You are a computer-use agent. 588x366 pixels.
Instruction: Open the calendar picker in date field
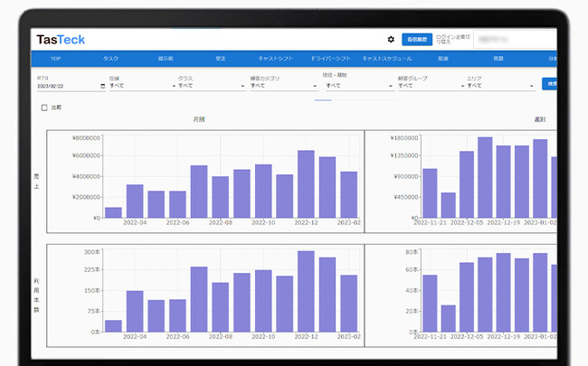click(102, 86)
